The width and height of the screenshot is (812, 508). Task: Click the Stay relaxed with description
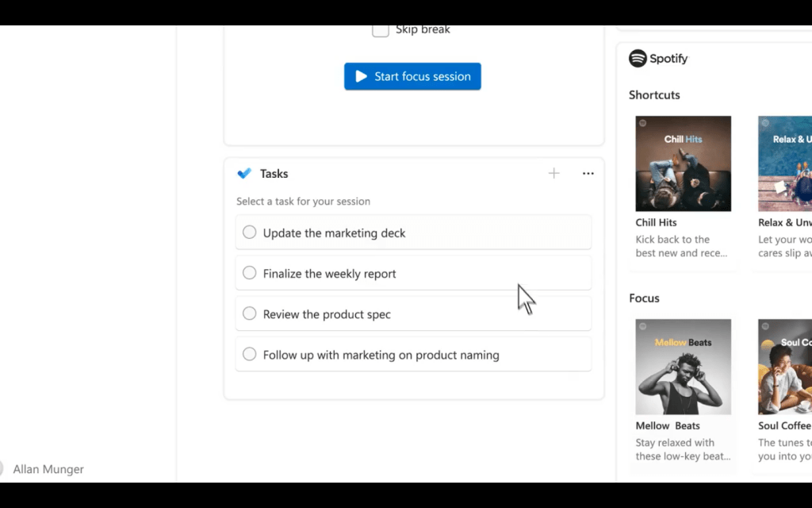tap(683, 449)
